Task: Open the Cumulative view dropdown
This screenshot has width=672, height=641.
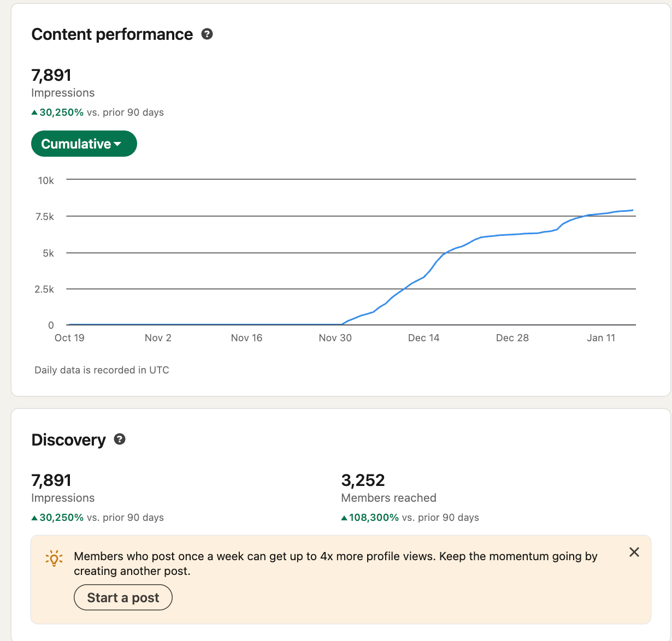Action: 84,144
